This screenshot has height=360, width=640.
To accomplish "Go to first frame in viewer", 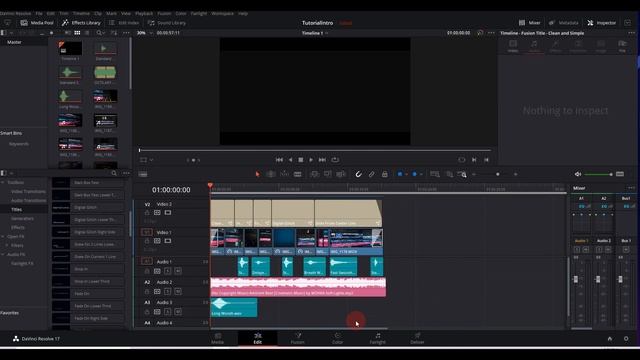I will (x=279, y=160).
